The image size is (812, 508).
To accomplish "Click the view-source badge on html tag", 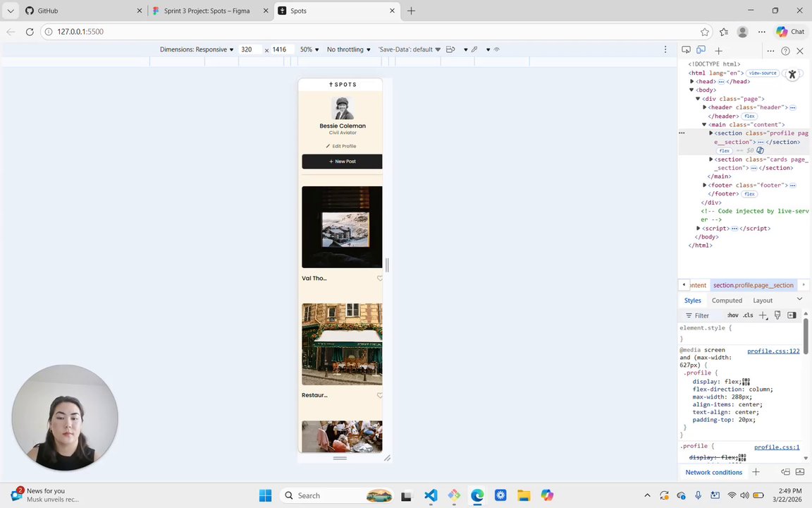I will [763, 73].
